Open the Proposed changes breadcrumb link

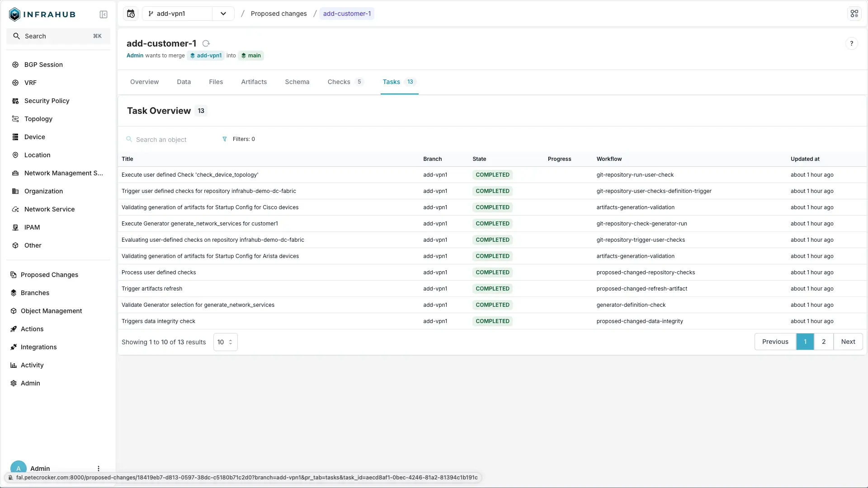click(x=279, y=14)
